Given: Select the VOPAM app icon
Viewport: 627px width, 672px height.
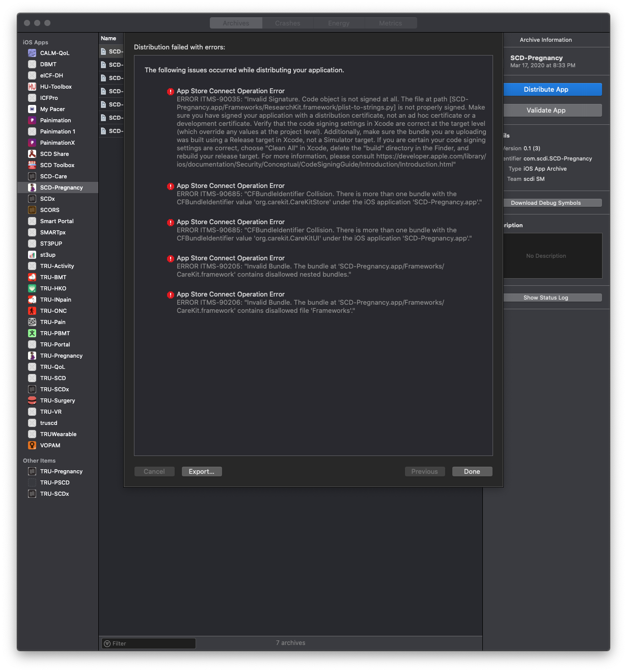Looking at the screenshot, I should (x=32, y=445).
